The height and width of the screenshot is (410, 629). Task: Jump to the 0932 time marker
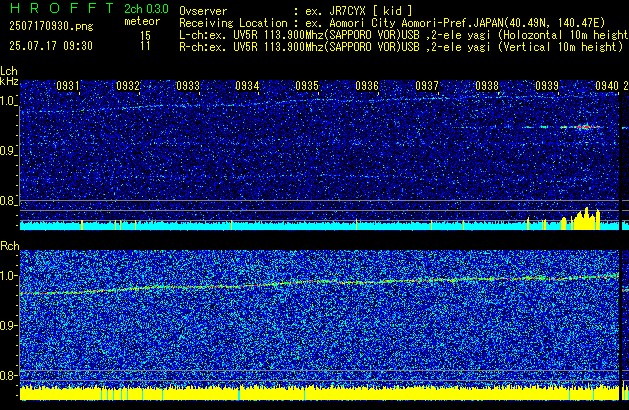(128, 86)
